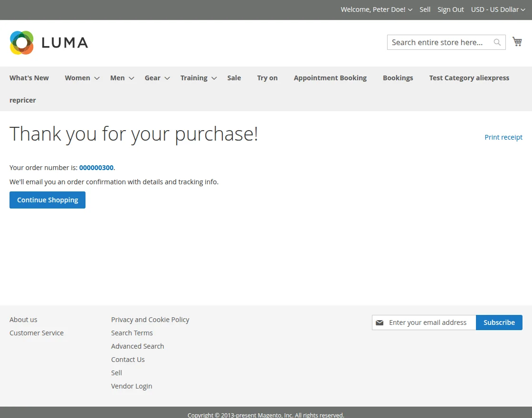532x418 pixels.
Task: Click the LUMA store logo
Action: pyautogui.click(x=48, y=42)
